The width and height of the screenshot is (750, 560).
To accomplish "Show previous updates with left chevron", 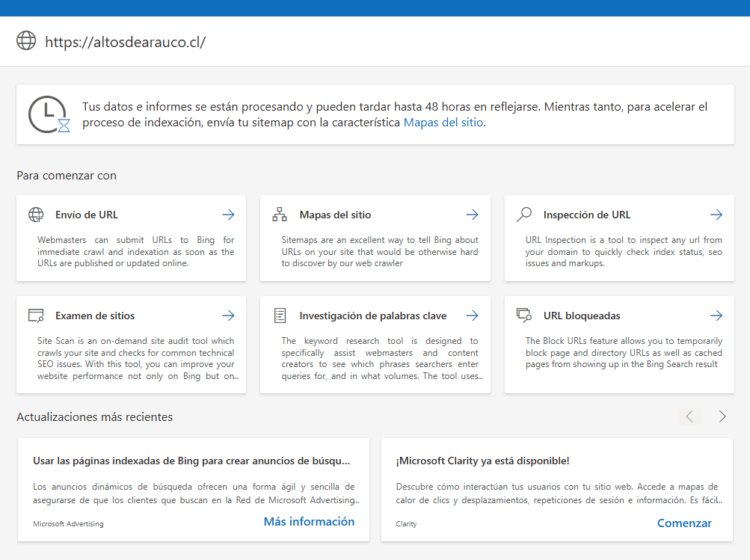I will coord(689,416).
